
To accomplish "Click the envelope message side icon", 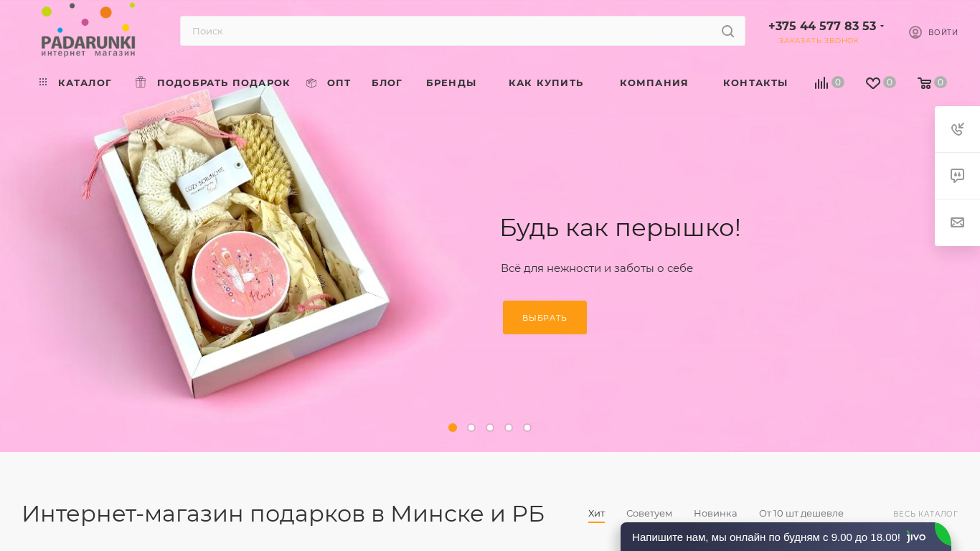I will click(957, 222).
